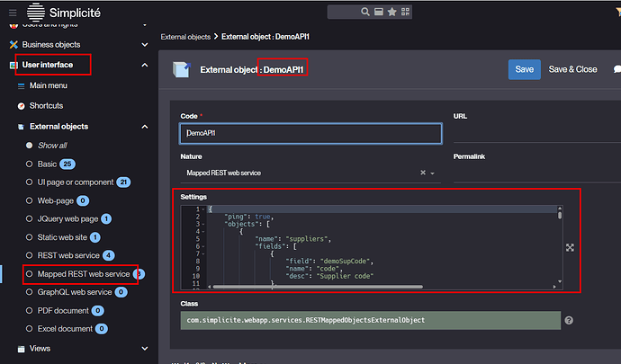Click the UI page badge 21
This screenshot has width=621, height=364.
123,182
